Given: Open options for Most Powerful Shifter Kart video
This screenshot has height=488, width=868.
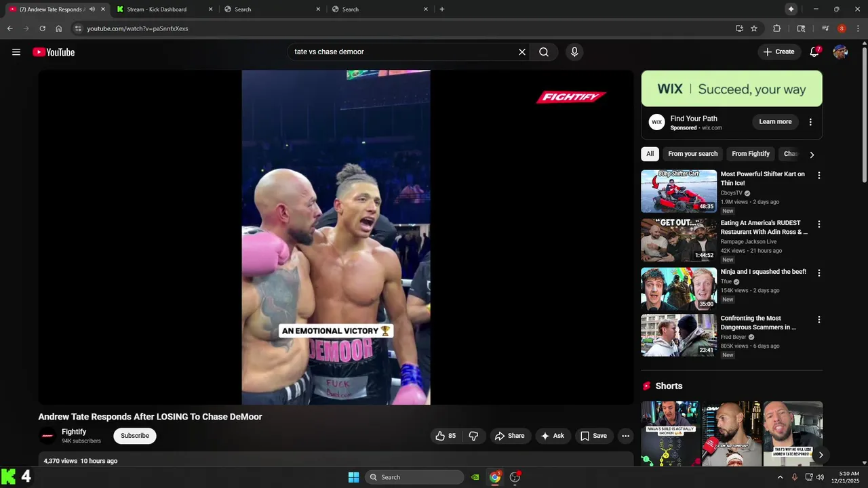Looking at the screenshot, I should 818,176.
